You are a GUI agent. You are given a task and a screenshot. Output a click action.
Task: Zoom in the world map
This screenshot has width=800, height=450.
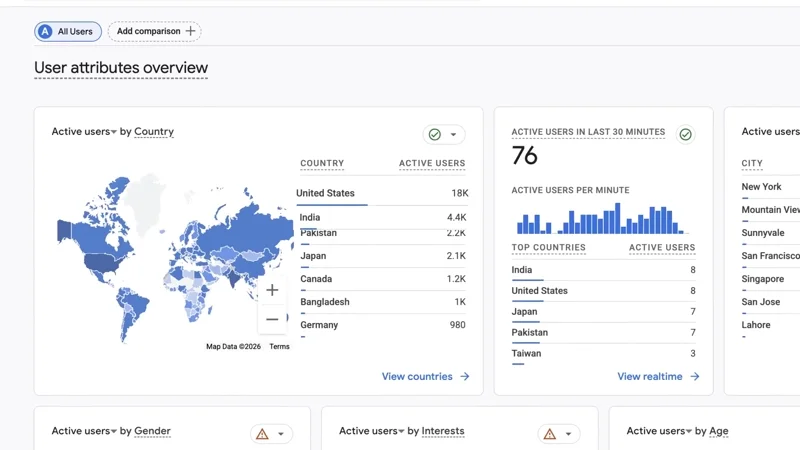(x=272, y=290)
